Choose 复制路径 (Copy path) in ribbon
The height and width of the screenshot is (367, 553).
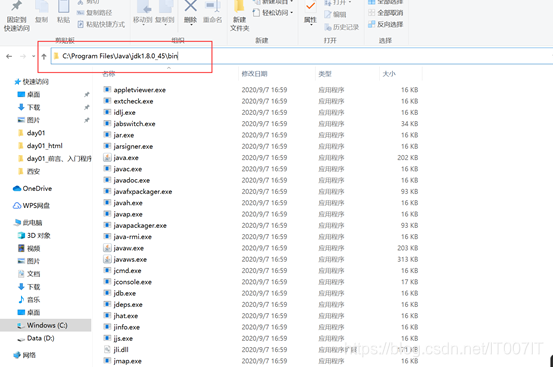pos(95,13)
